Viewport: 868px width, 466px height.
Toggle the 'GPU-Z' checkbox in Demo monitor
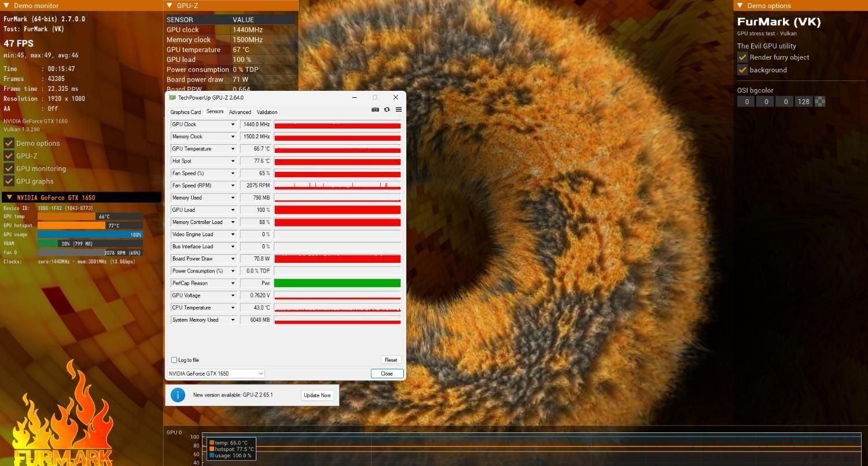tap(9, 156)
